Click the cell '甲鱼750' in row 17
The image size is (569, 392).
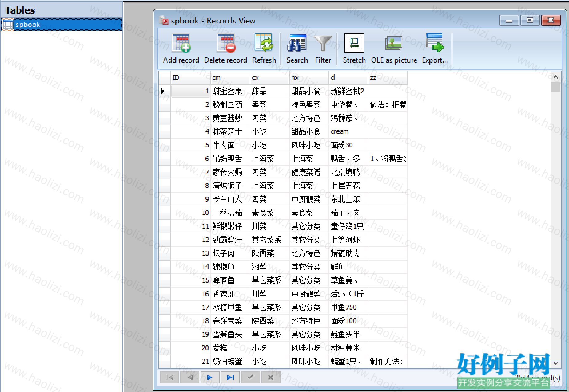(348, 308)
